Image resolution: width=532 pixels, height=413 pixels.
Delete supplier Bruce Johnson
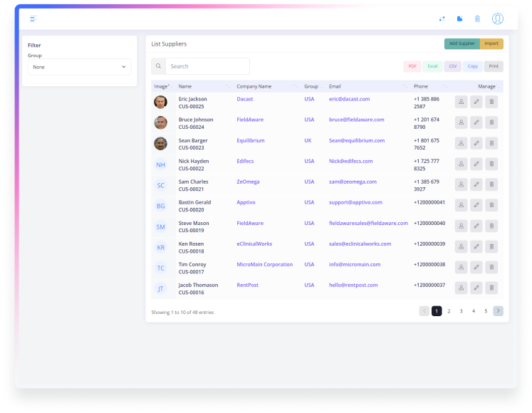tap(491, 122)
